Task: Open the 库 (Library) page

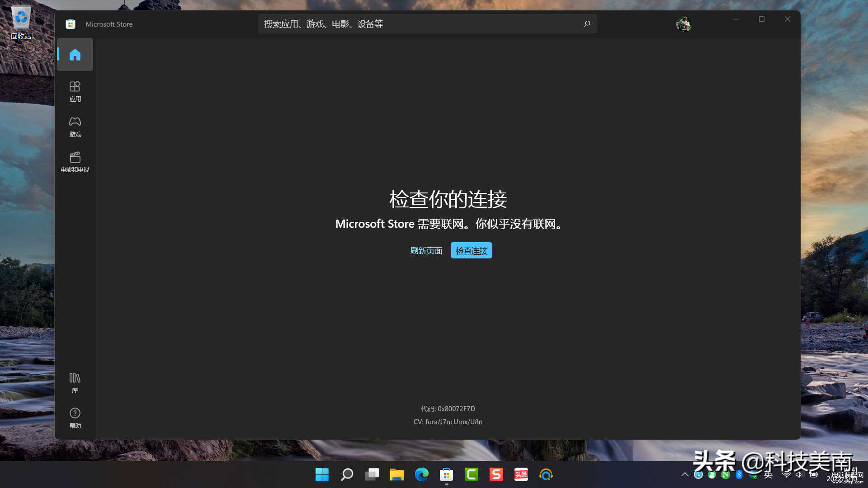Action: pos(75,383)
